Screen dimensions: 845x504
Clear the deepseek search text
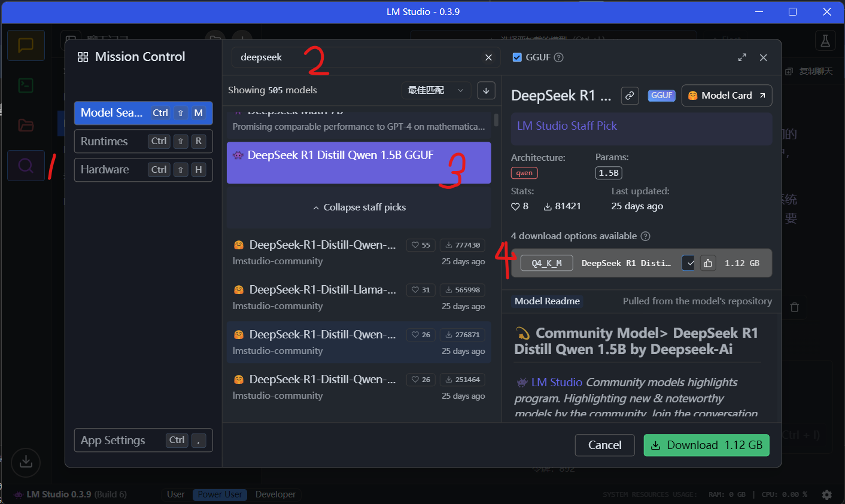[488, 57]
